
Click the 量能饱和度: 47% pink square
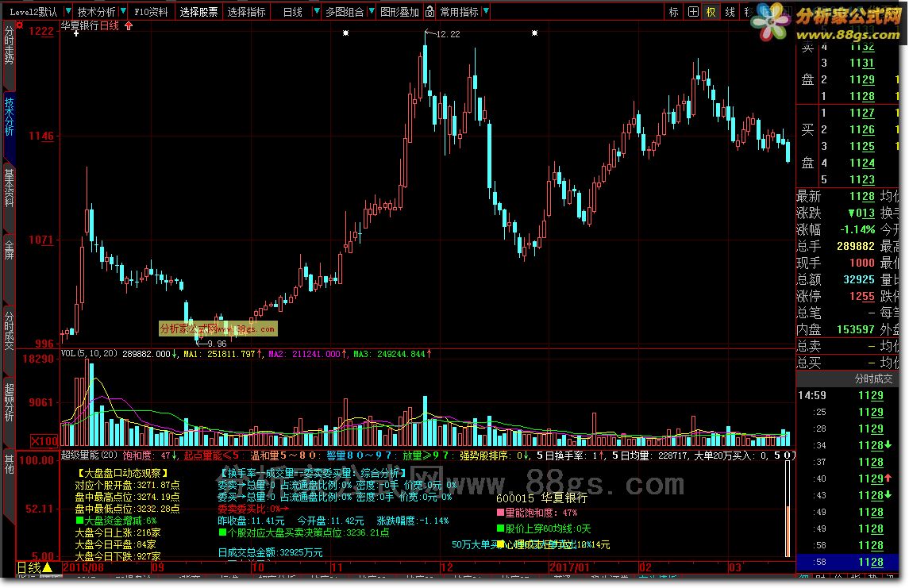[x=500, y=513]
